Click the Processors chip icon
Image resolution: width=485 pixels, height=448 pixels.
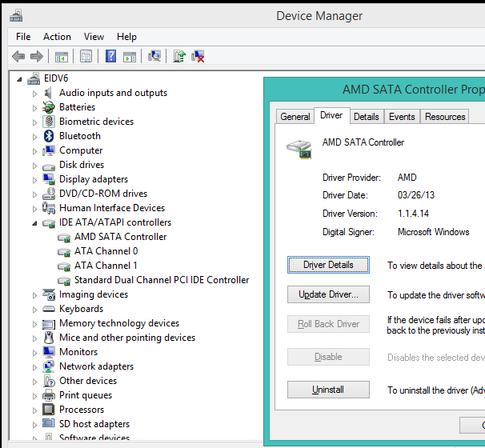tap(49, 410)
